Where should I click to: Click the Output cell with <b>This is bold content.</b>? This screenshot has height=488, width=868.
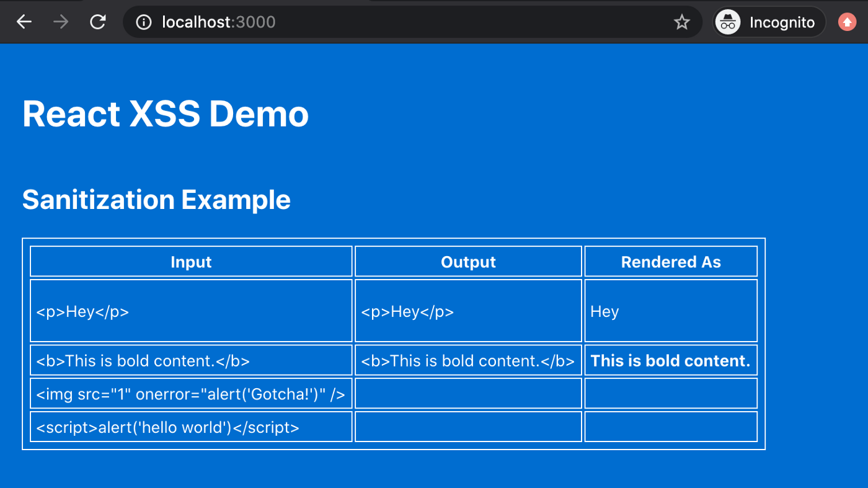(x=468, y=360)
